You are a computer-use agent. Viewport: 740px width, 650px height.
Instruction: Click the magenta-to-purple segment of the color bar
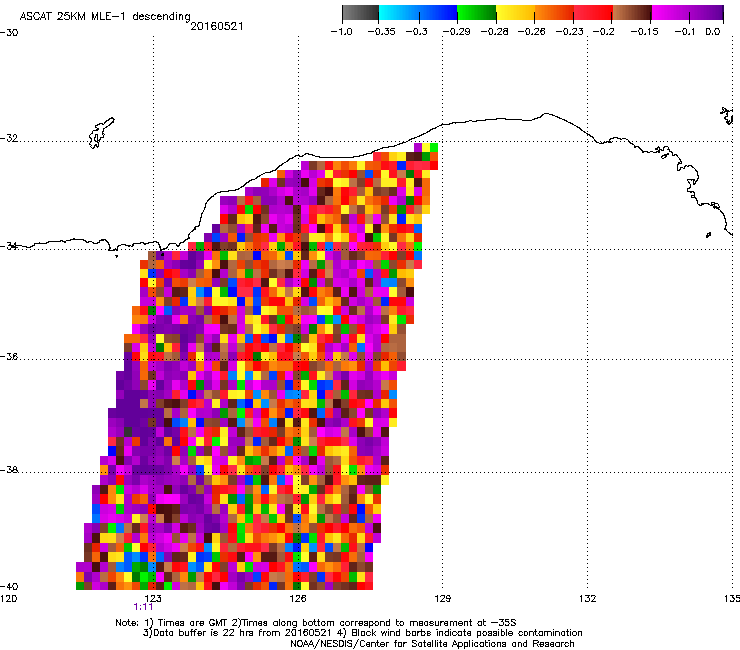[x=688, y=12]
